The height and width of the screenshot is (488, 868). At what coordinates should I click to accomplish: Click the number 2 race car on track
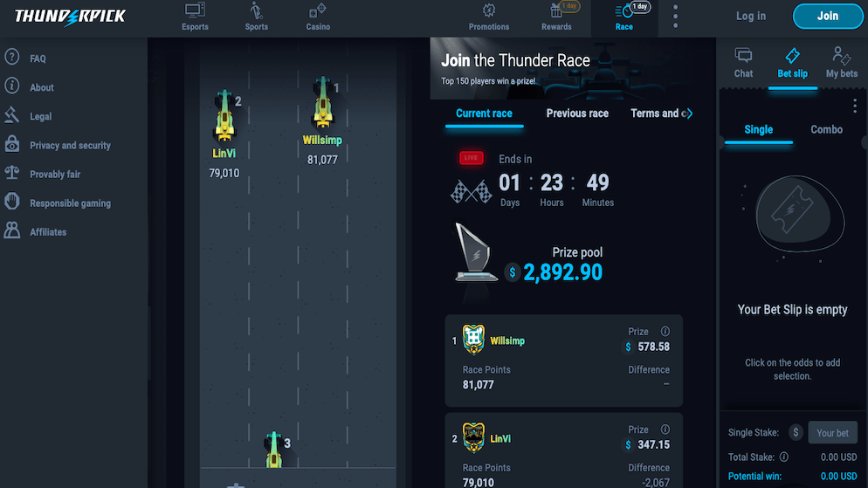pyautogui.click(x=224, y=116)
